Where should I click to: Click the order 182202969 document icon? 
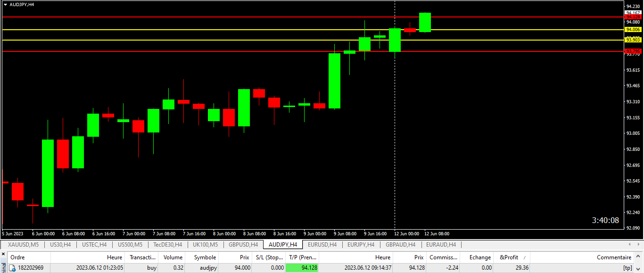[x=12, y=268]
